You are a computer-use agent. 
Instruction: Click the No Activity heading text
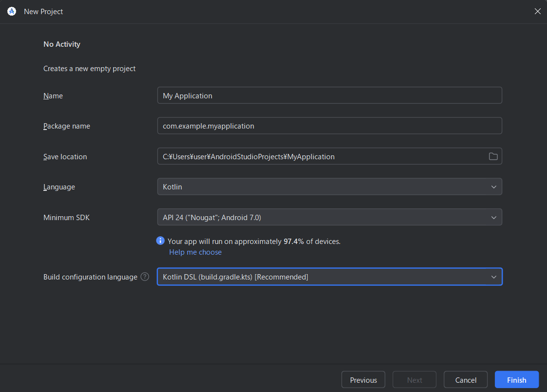pyautogui.click(x=61, y=44)
